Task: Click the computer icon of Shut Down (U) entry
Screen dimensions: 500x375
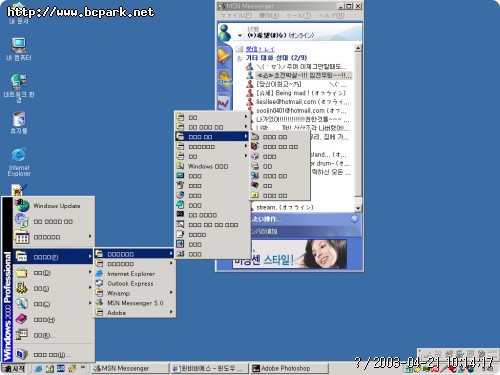Action: pyautogui.click(x=22, y=354)
